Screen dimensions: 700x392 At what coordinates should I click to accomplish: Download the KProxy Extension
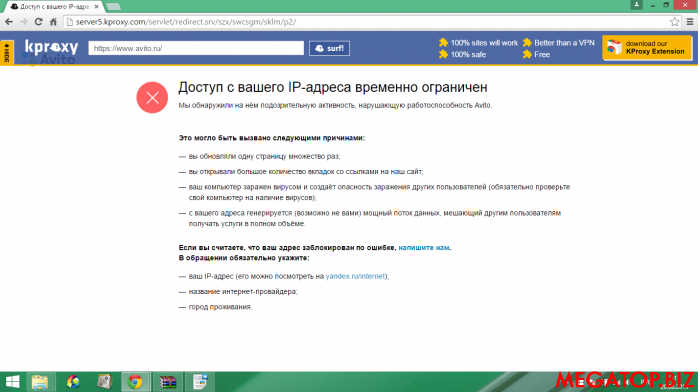click(647, 47)
